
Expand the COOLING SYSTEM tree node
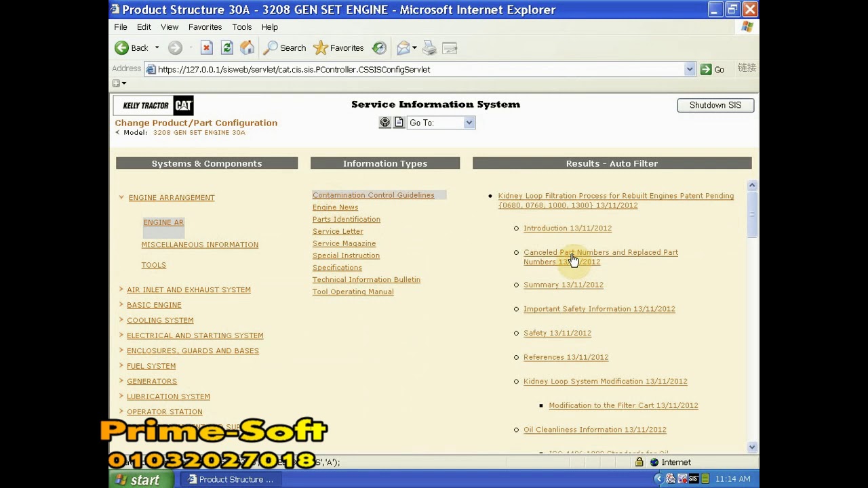(121, 320)
